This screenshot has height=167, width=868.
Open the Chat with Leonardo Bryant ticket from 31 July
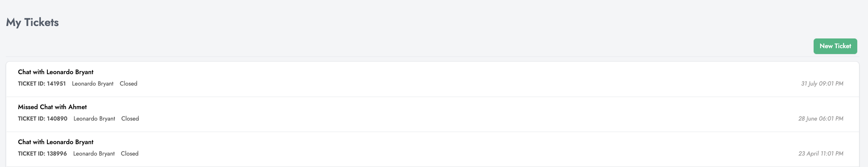[x=56, y=72]
